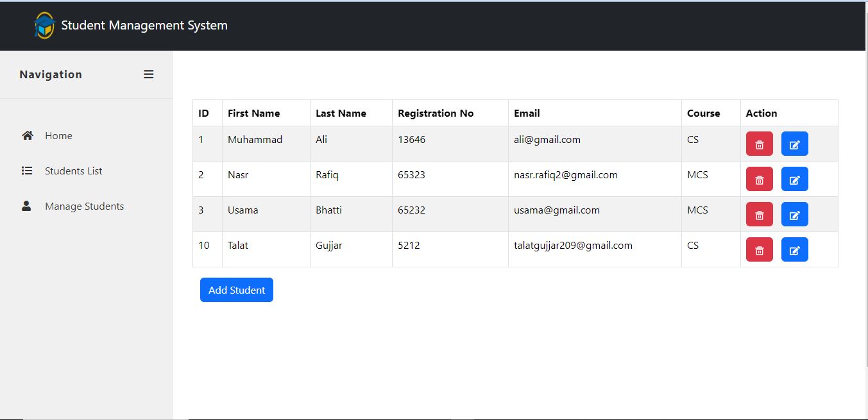Viewport: 868px width, 420px height.
Task: Select the first name Usama cell
Action: click(266, 214)
